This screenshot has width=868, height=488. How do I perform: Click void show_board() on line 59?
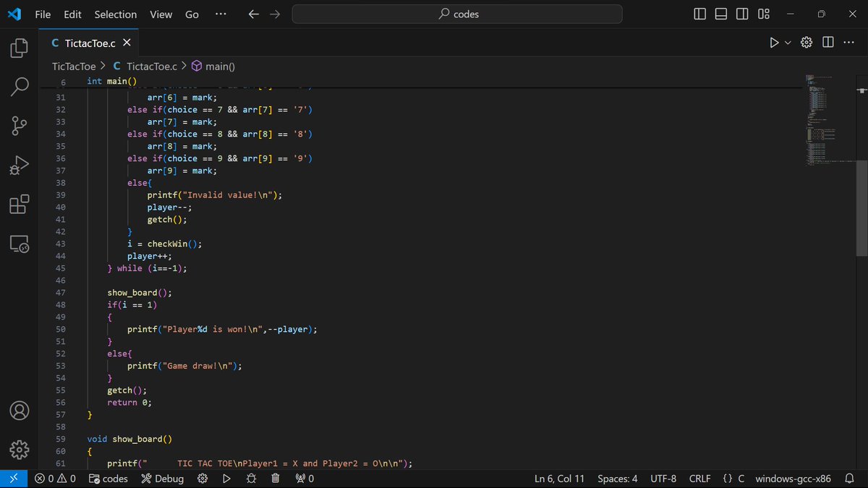(129, 440)
